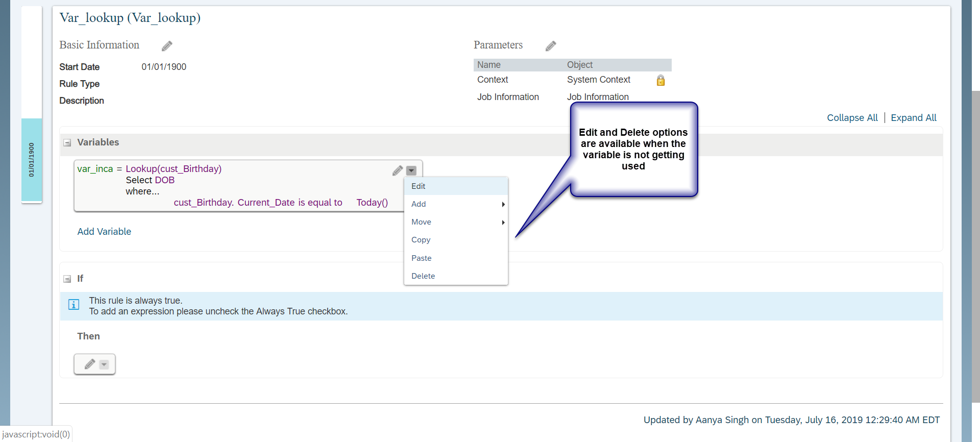Image resolution: width=980 pixels, height=442 pixels.
Task: Click the 'is equal to' operator
Action: click(320, 203)
